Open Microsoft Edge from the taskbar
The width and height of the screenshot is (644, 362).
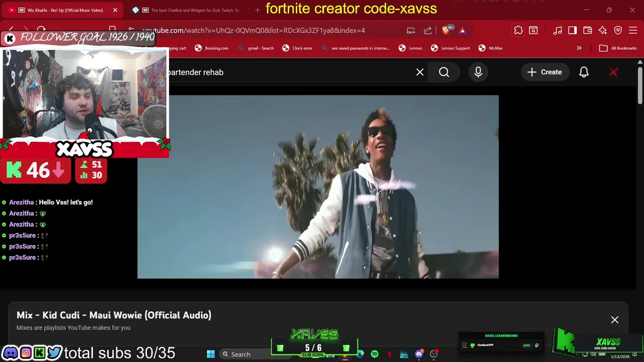click(360, 354)
